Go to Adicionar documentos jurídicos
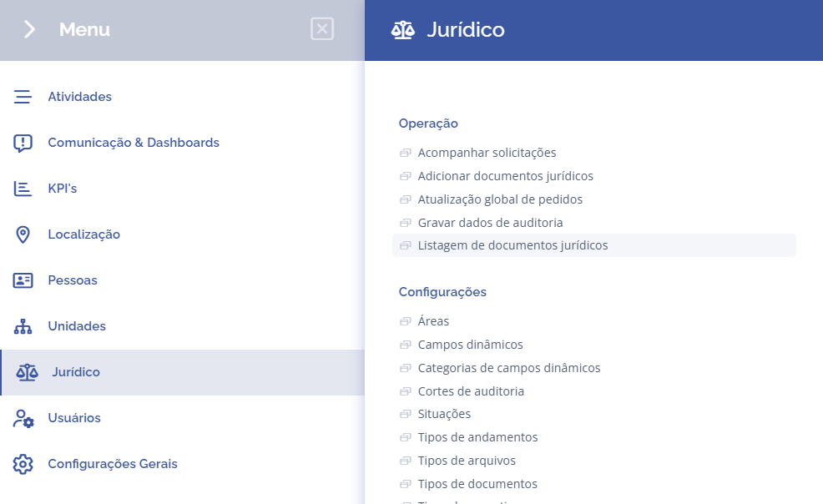The height and width of the screenshot is (504, 823). [x=505, y=176]
